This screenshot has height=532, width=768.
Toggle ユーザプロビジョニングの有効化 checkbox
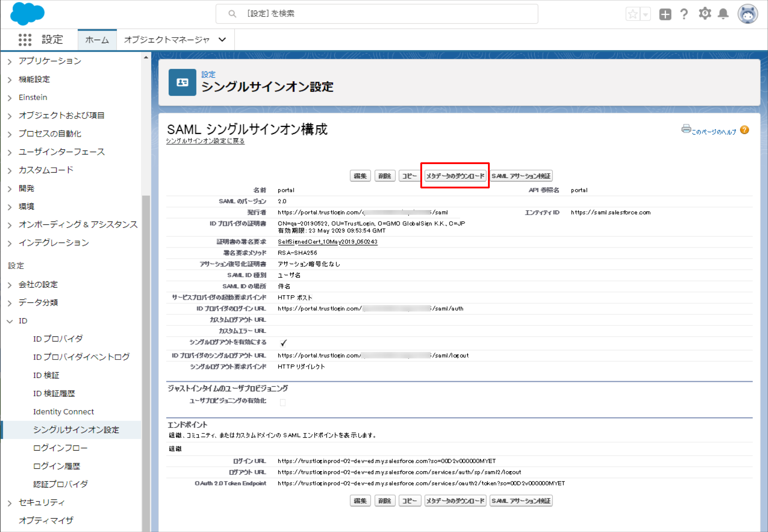click(282, 402)
